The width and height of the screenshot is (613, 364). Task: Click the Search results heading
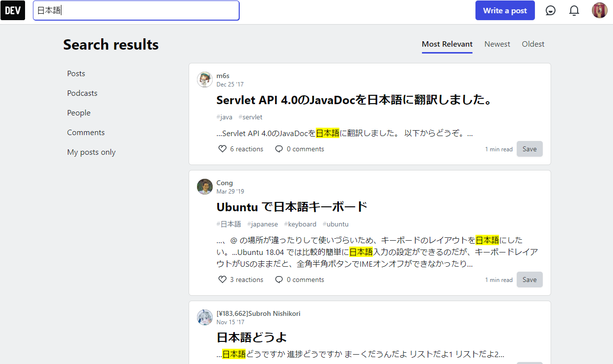[x=111, y=45]
